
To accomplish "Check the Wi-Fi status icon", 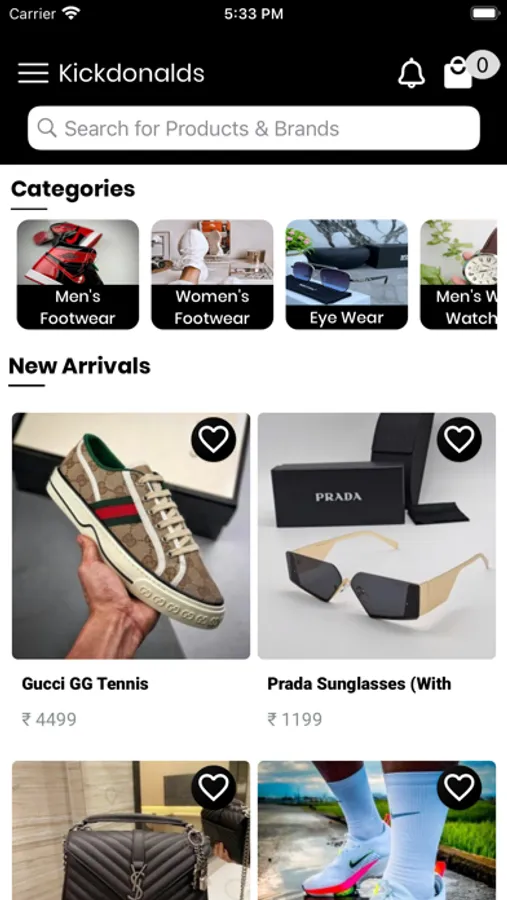I will pos(71,13).
